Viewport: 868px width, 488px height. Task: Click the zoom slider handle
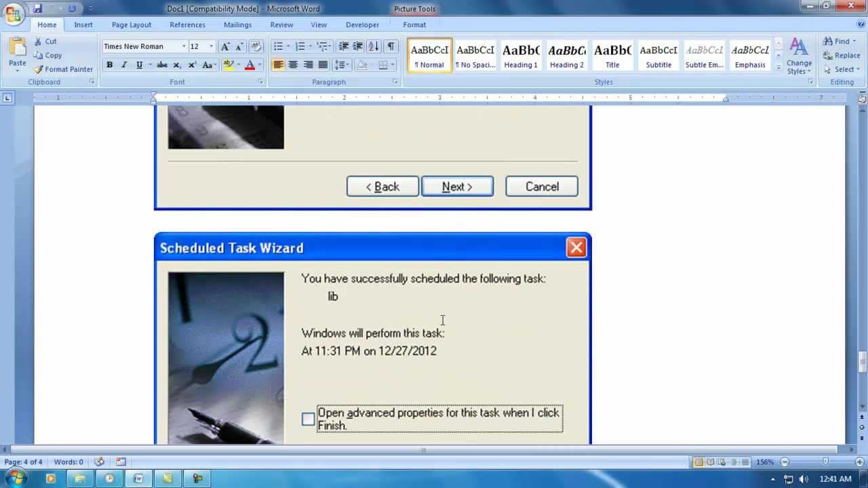coord(825,462)
